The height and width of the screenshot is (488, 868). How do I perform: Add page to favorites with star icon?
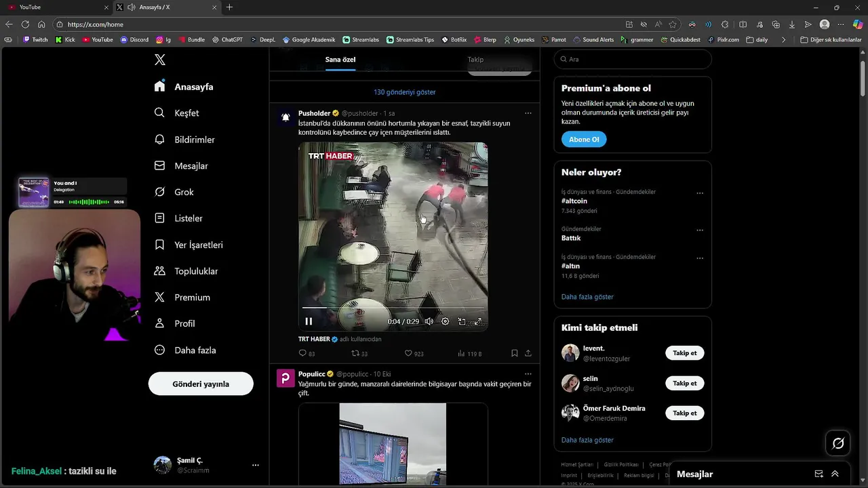coord(674,24)
